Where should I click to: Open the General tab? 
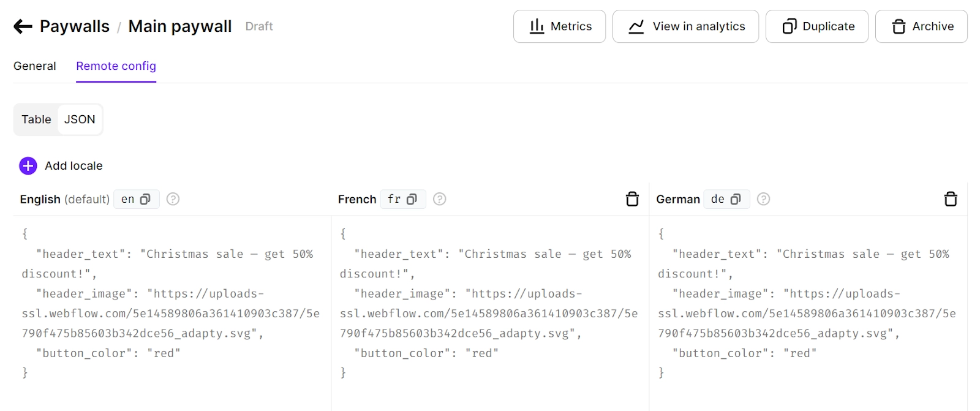tap(35, 66)
